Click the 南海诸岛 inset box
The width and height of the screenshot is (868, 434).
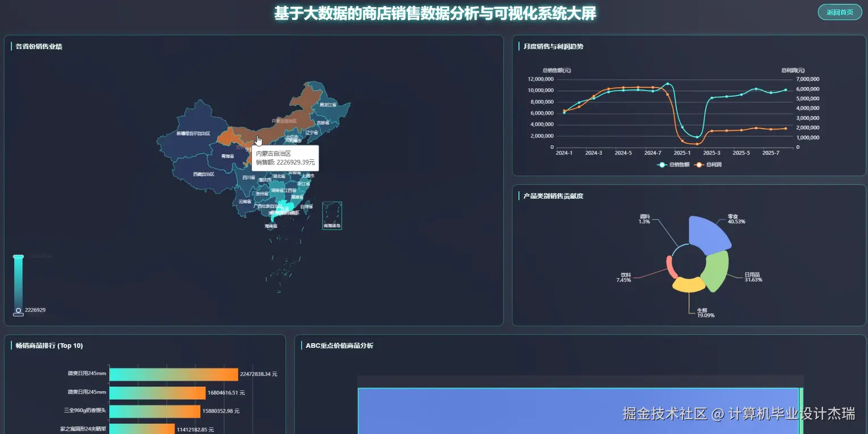pyautogui.click(x=332, y=216)
